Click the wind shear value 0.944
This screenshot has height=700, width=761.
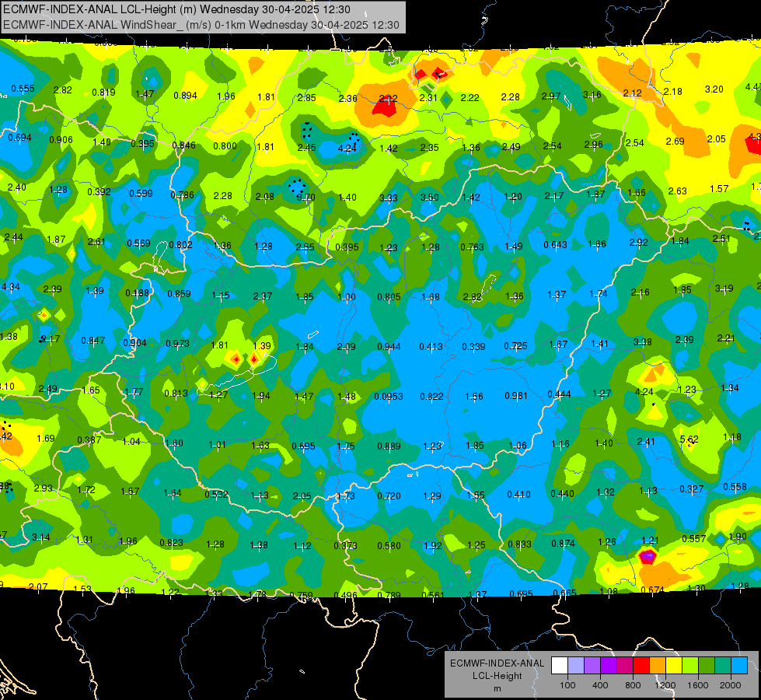pyautogui.click(x=389, y=346)
